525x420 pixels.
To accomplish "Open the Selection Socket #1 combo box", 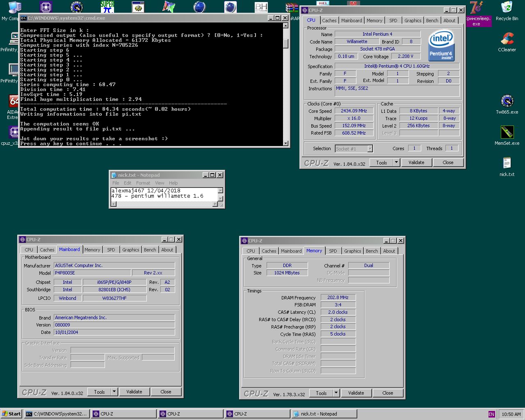I will [354, 148].
